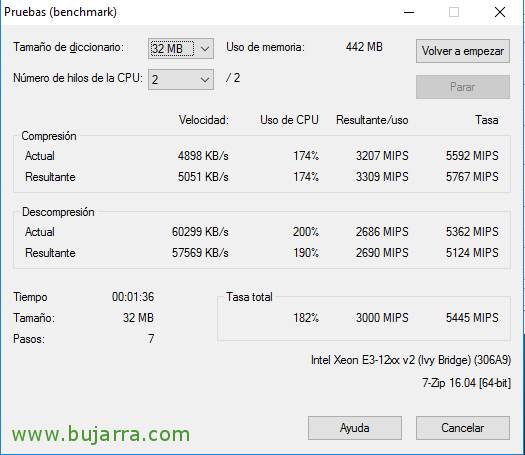Dismiss dialog with Cancelar button
This screenshot has height=455, width=525.
click(463, 428)
